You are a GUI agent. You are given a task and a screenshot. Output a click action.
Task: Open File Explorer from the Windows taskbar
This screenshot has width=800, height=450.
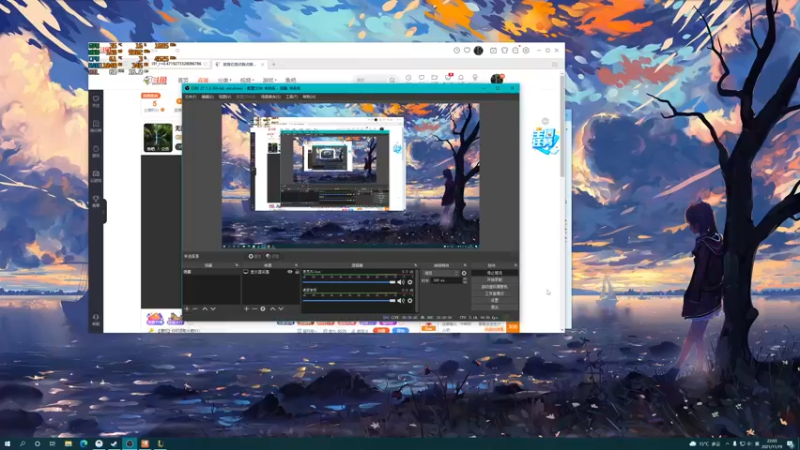pyautogui.click(x=68, y=444)
